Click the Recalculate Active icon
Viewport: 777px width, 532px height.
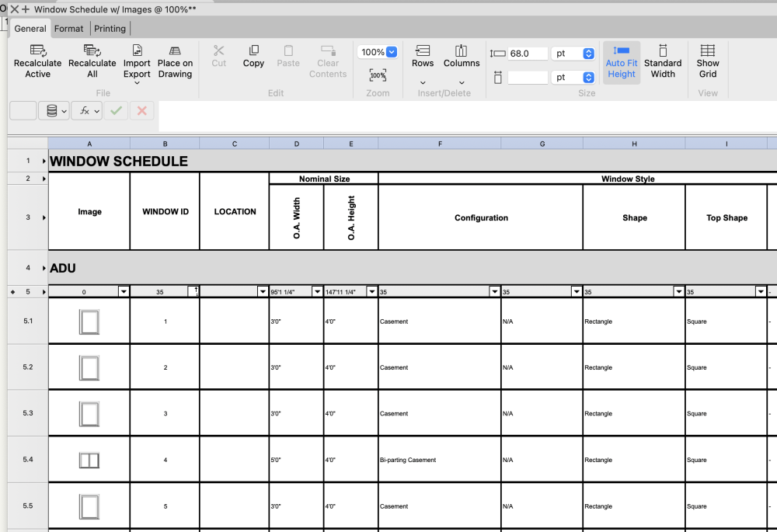37,51
